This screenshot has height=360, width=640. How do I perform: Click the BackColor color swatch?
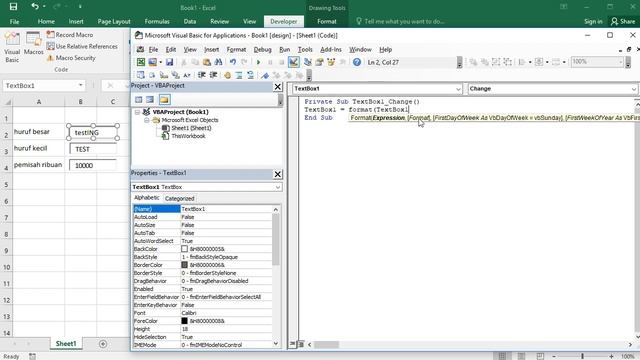184,249
